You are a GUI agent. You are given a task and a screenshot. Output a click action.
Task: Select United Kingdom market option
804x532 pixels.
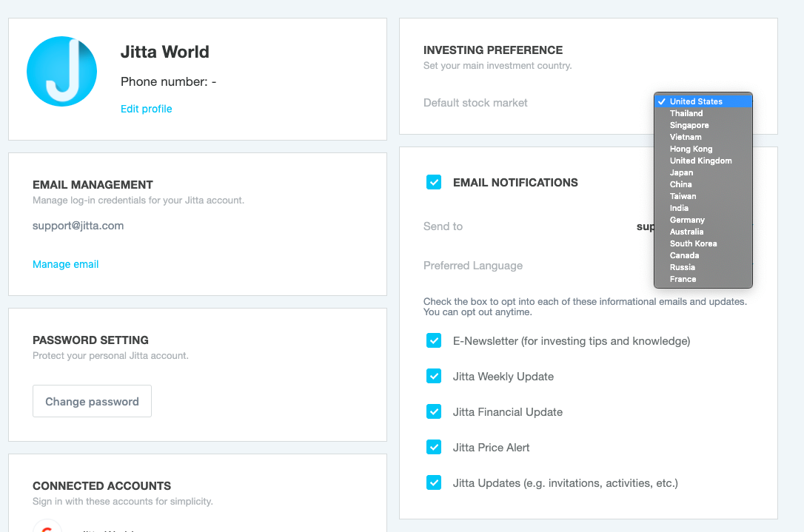tap(700, 161)
